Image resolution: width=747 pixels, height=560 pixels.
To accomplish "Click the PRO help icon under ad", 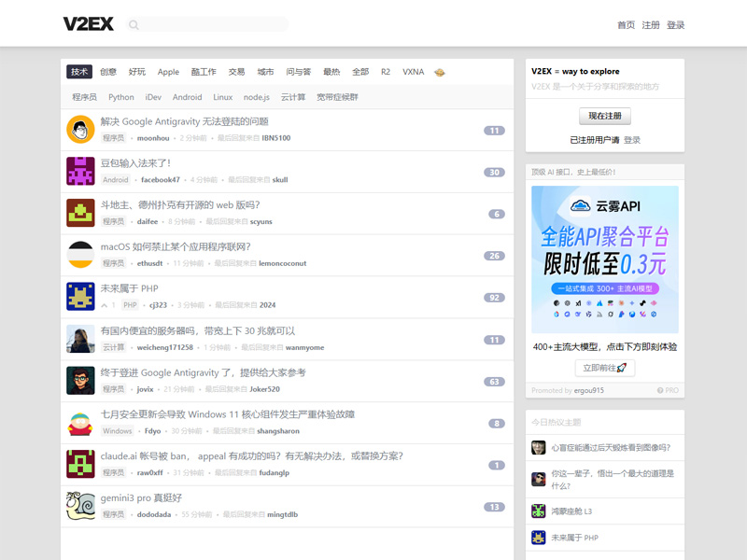I will (x=660, y=390).
